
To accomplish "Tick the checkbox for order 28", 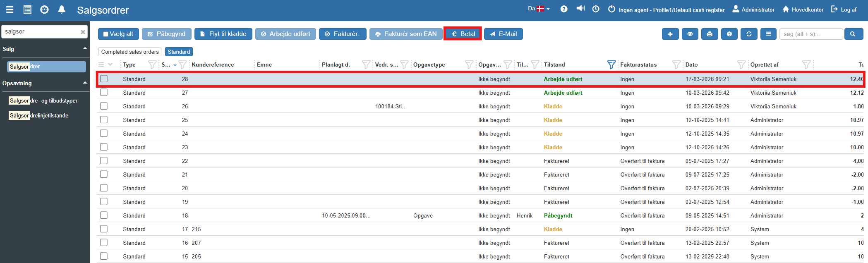I will pos(104,79).
